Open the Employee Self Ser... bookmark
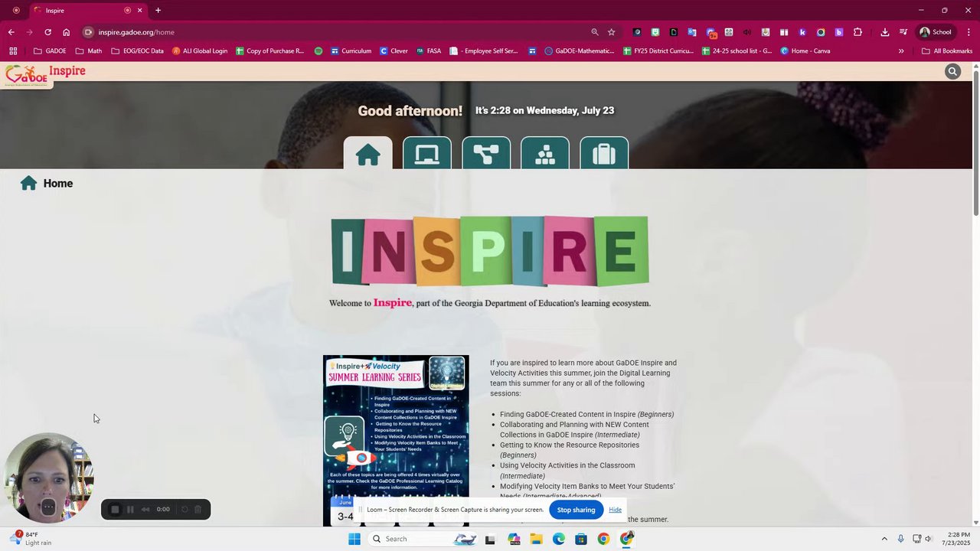Screen dimensions: 980x551 (x=484, y=51)
